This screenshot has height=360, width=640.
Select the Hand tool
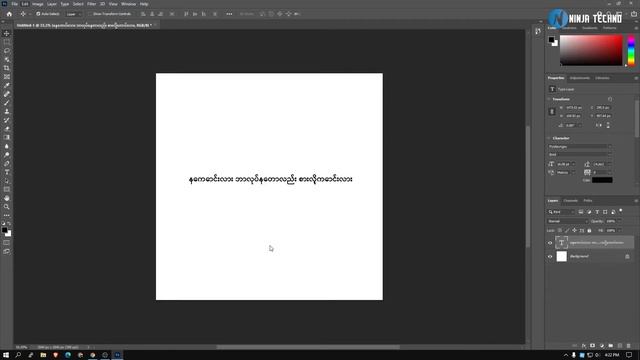click(x=7, y=198)
